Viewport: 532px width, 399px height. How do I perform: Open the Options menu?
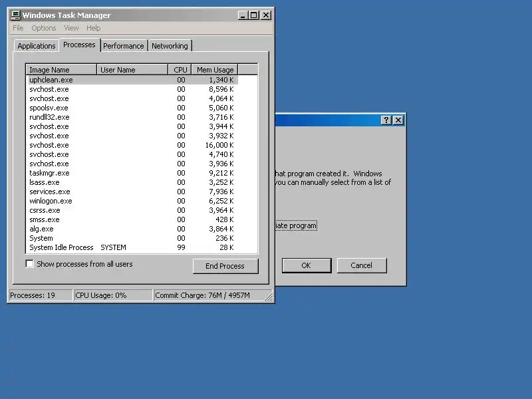(x=44, y=28)
